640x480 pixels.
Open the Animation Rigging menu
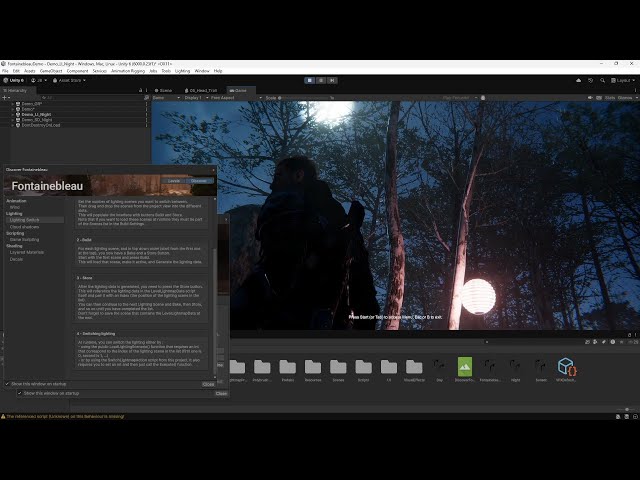[128, 71]
